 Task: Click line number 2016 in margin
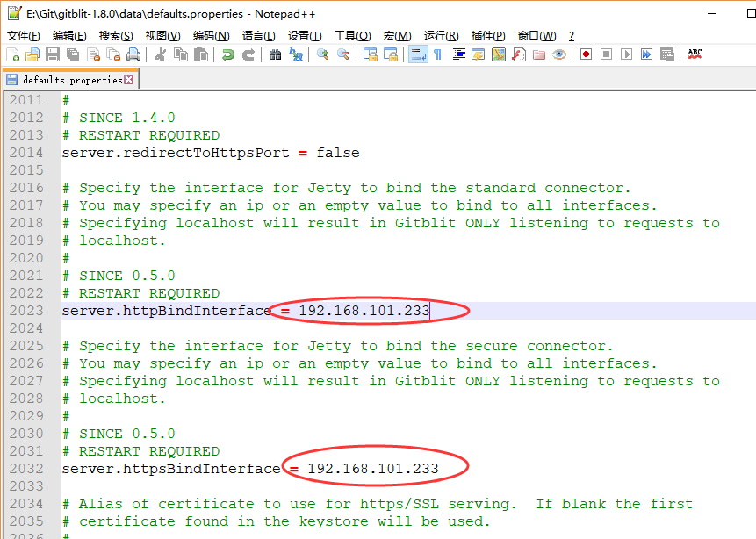(26, 188)
